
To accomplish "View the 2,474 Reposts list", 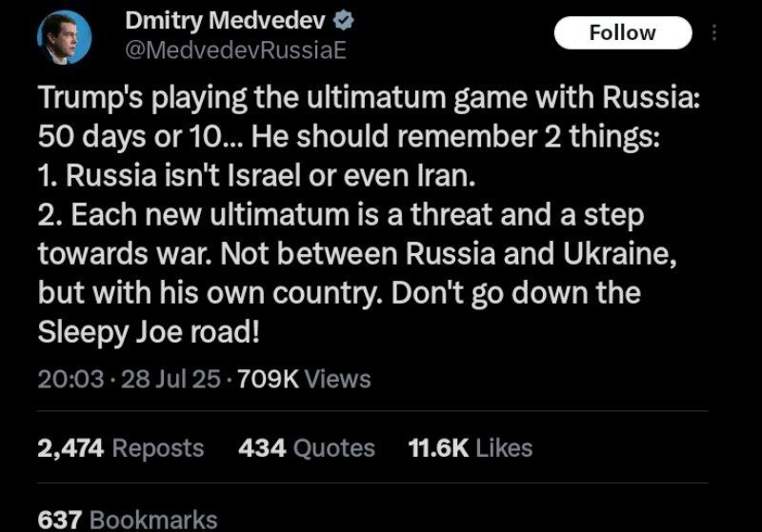I will pos(120,447).
